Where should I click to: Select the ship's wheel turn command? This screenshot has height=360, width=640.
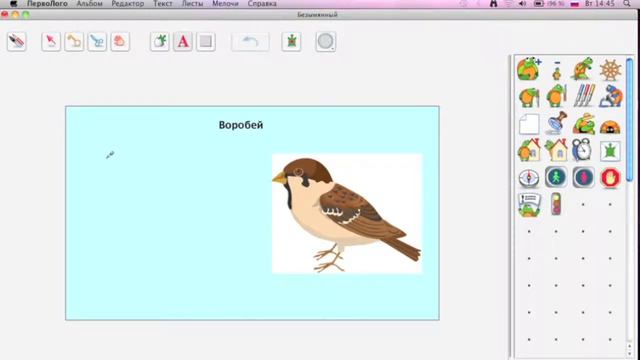click(610, 70)
